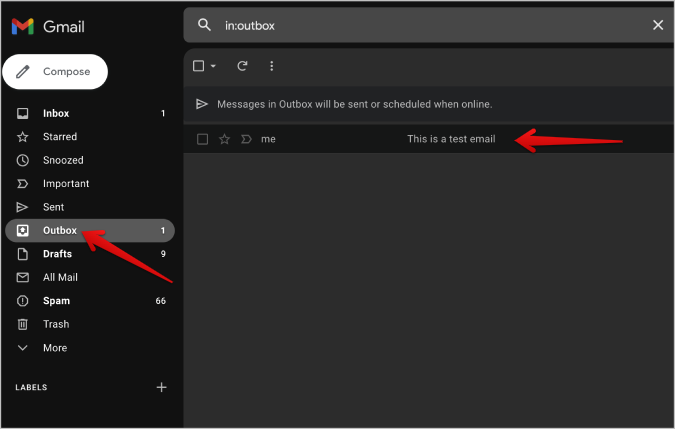
Task: Click sender 'me' in the email row
Action: tap(268, 139)
